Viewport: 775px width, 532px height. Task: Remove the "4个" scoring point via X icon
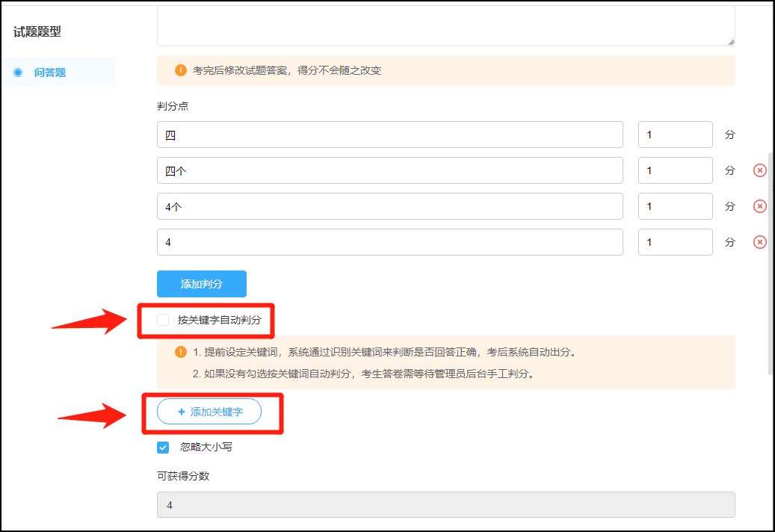(760, 205)
